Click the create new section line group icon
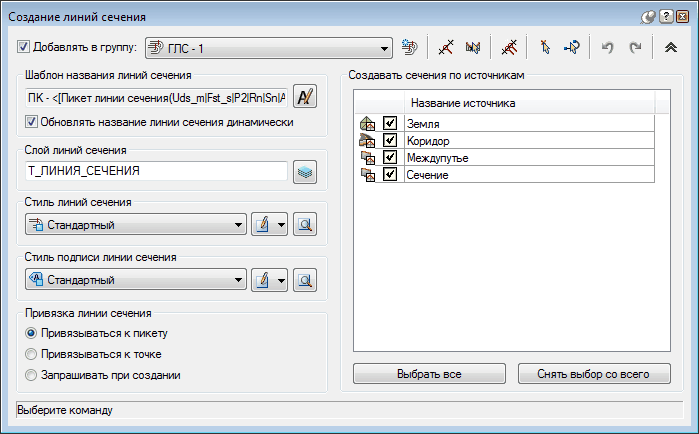 click(x=409, y=46)
